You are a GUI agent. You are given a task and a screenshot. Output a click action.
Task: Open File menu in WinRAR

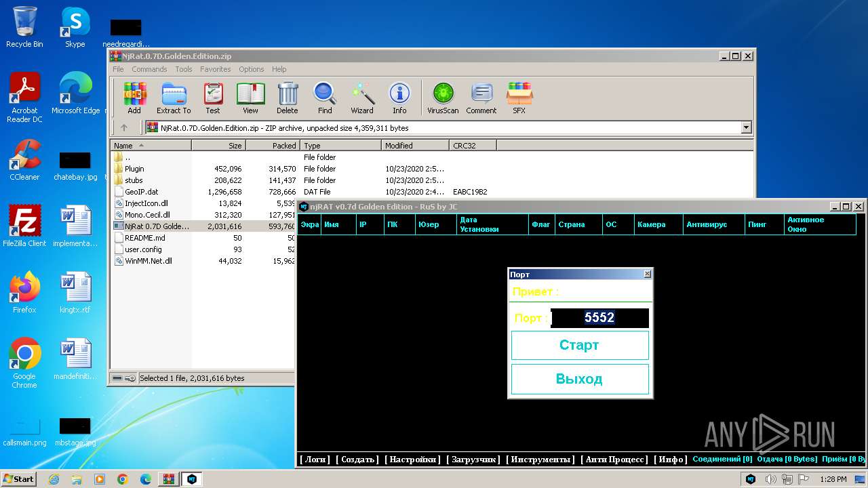[118, 69]
